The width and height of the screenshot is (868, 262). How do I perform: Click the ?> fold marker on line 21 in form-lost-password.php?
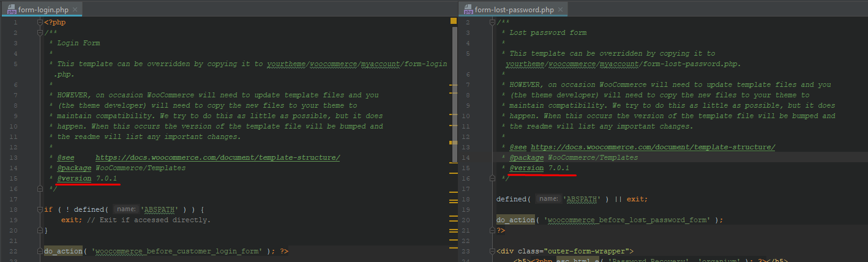tap(492, 230)
